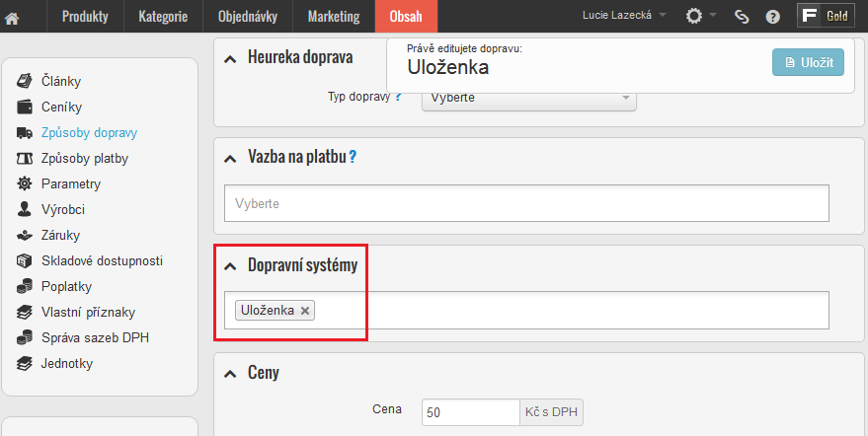Click the chain link icon in top bar
The width and height of the screenshot is (868, 436).
(742, 17)
